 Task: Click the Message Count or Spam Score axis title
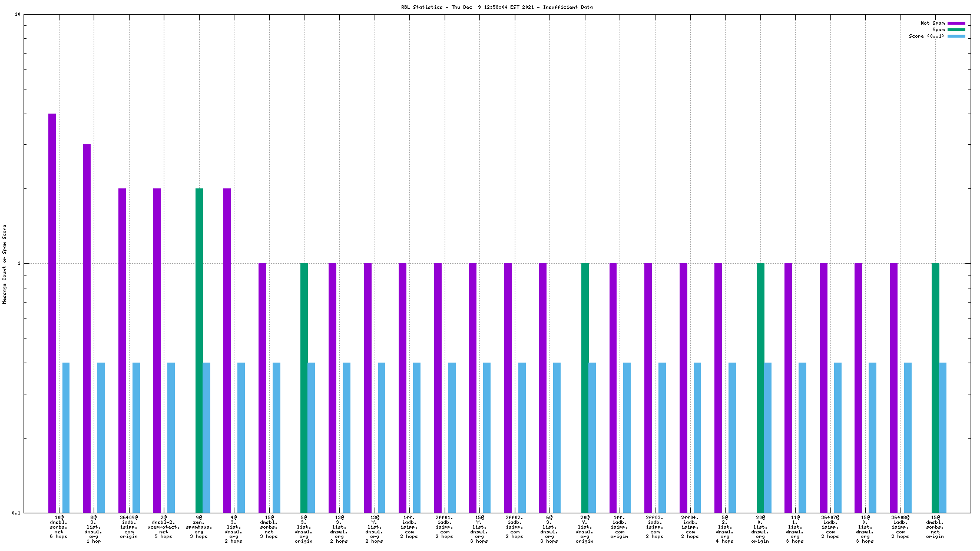pyautogui.click(x=5, y=264)
